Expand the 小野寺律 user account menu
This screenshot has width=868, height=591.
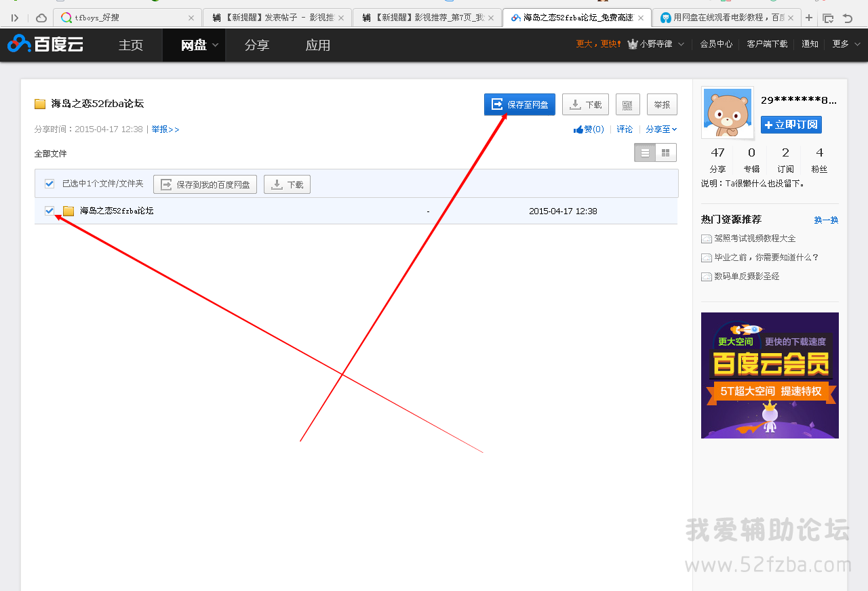point(656,44)
